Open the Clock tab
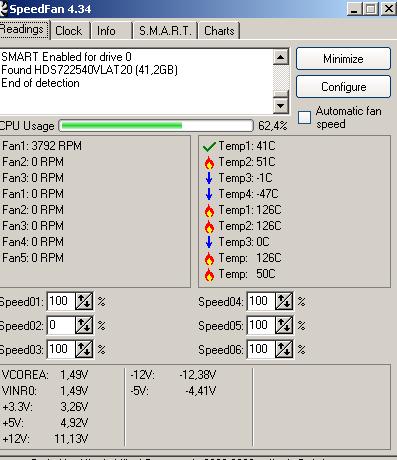 tap(69, 31)
